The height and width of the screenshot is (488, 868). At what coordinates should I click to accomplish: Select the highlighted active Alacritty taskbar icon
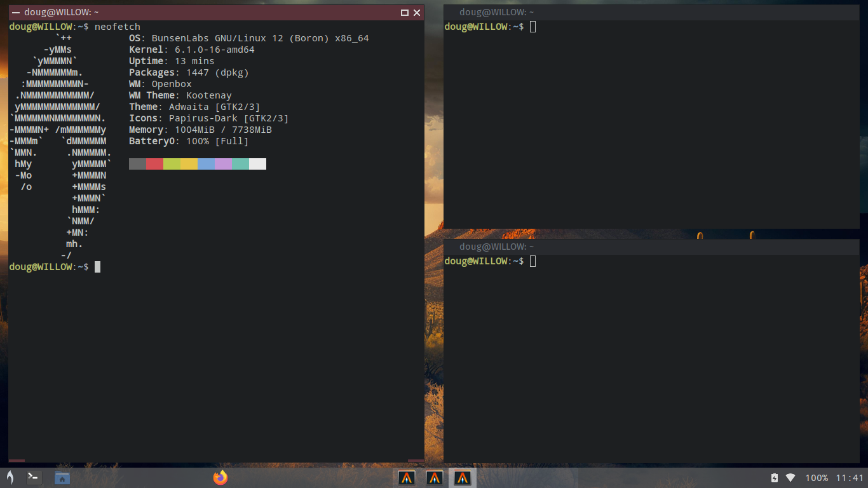click(463, 478)
